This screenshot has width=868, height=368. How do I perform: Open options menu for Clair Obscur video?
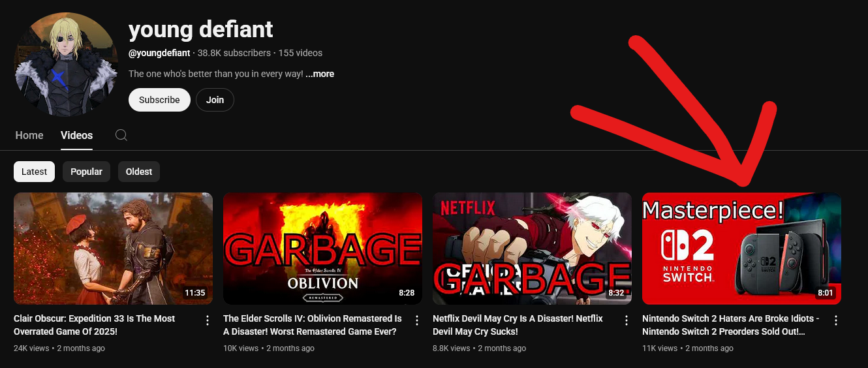click(208, 320)
